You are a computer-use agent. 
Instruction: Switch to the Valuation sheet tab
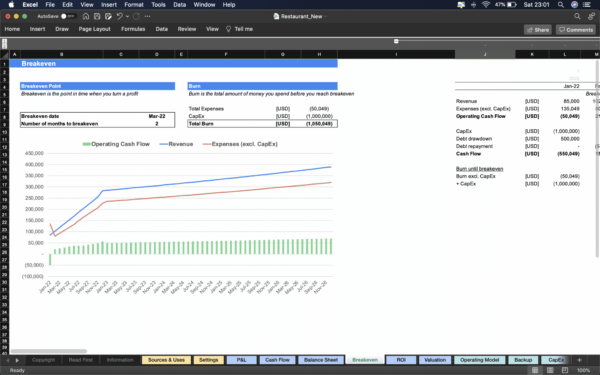tap(435, 360)
